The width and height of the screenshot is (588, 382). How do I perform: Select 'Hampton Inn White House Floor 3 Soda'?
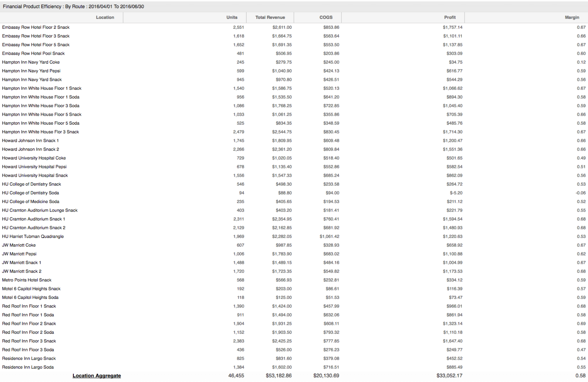coord(294,106)
